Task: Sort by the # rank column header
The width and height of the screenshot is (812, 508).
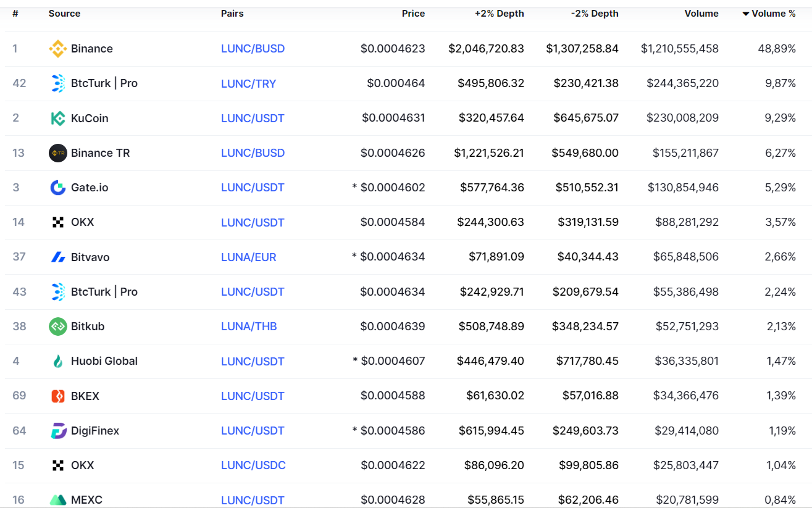Action: [15, 14]
